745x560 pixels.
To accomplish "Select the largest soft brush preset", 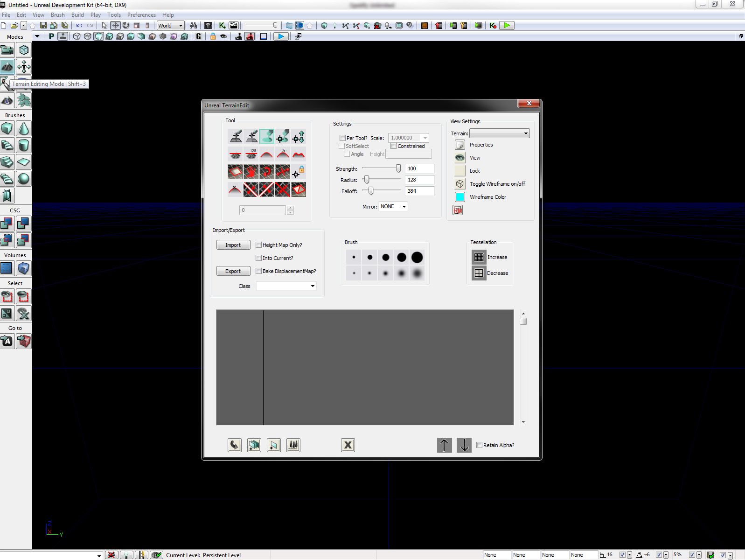I will pyautogui.click(x=417, y=273).
